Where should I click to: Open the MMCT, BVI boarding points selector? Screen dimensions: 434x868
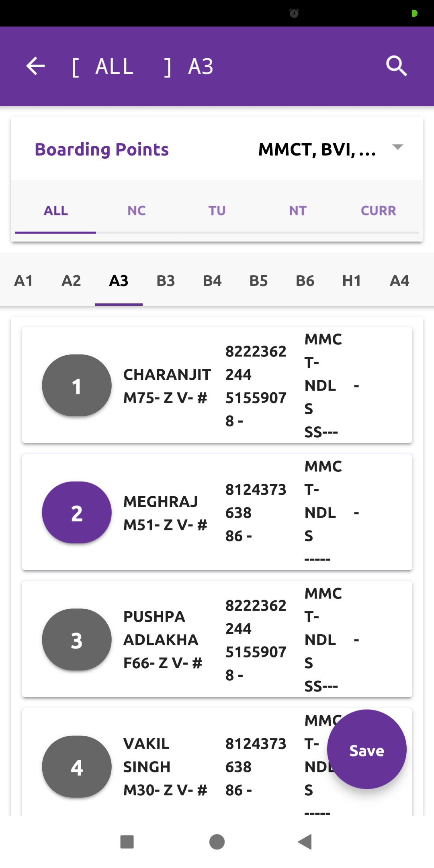tap(317, 149)
